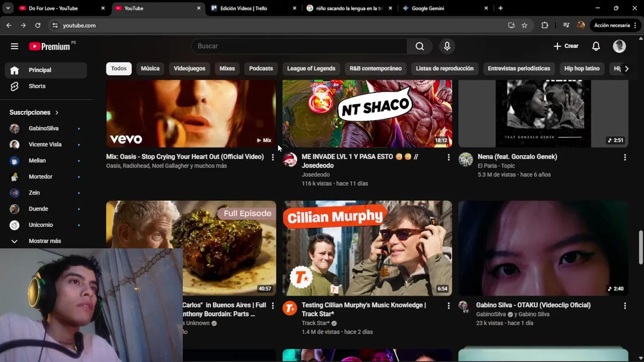644x362 pixels.
Task: Select the Videojuegos filter chip
Action: [x=190, y=68]
